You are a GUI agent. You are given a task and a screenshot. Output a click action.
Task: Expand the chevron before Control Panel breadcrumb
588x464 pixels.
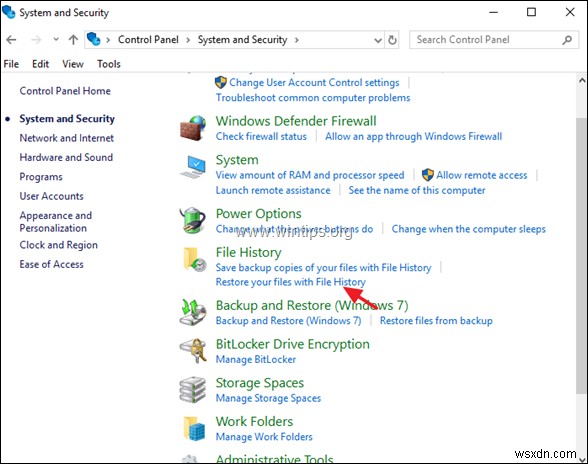point(108,40)
